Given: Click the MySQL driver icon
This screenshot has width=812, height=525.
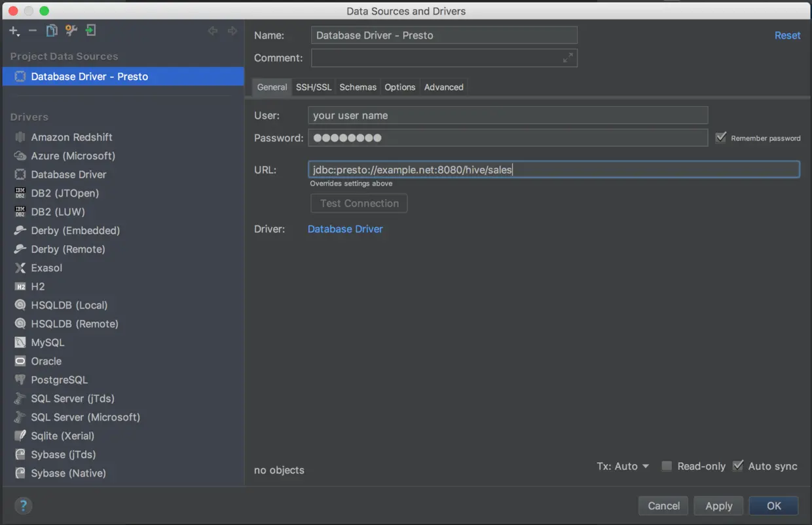Looking at the screenshot, I should pos(20,343).
